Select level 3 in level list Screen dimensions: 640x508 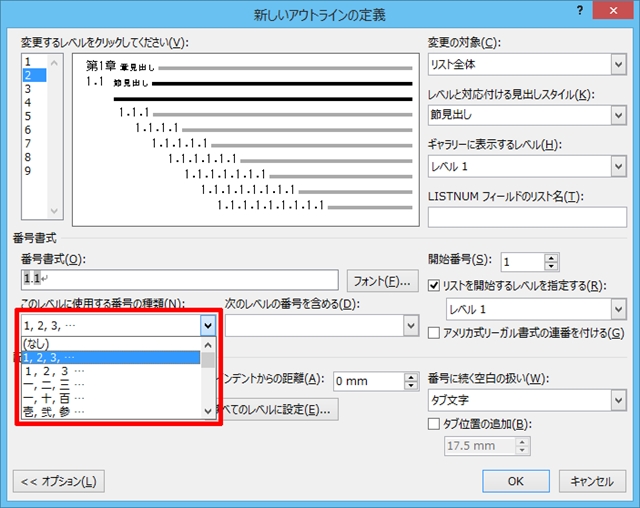coord(34,89)
